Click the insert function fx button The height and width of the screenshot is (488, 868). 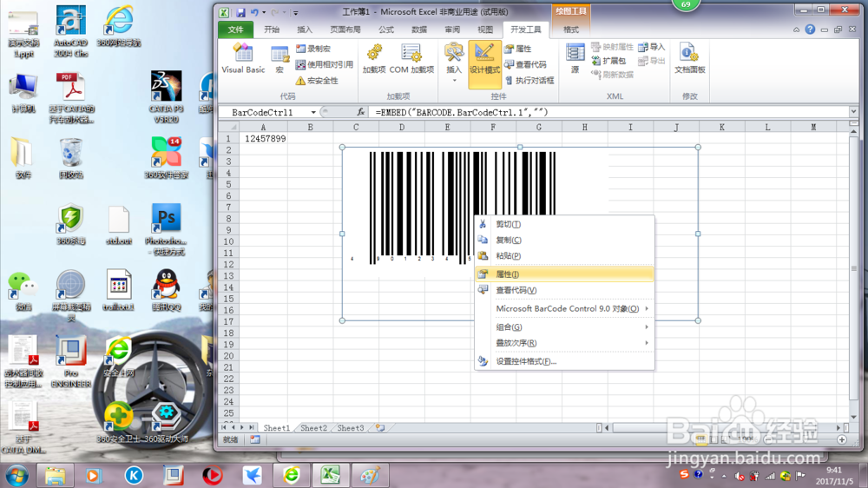pyautogui.click(x=360, y=112)
